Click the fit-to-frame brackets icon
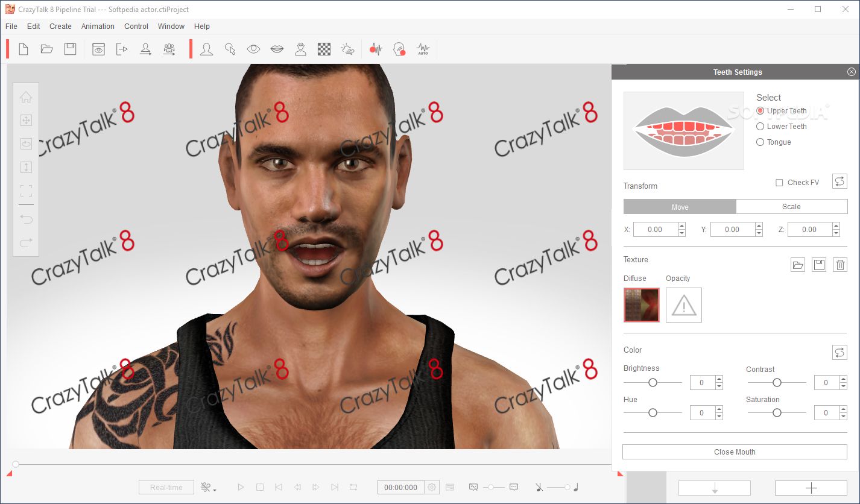This screenshot has width=860, height=504. 26,191
